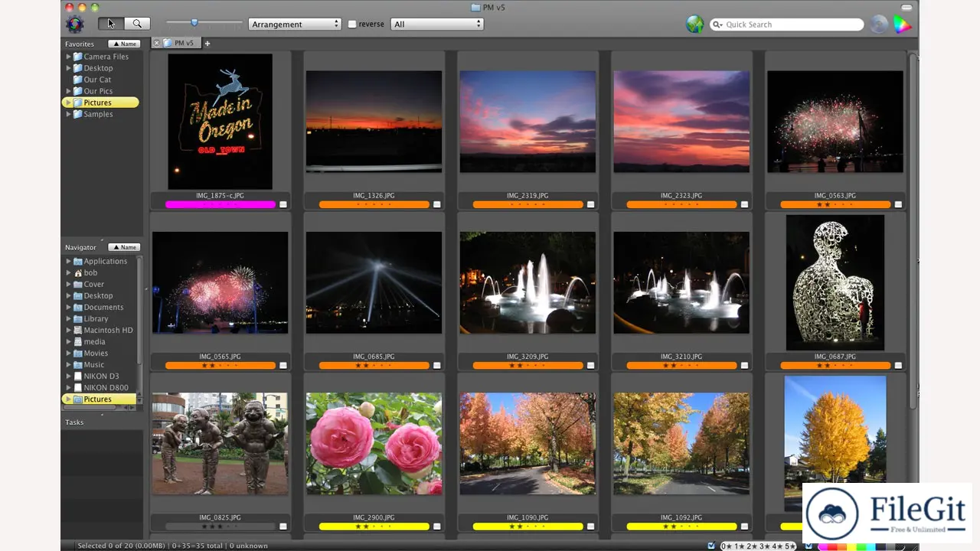The width and height of the screenshot is (980, 551).
Task: Click the IMG_0687.JPG filename label
Action: [x=835, y=357]
